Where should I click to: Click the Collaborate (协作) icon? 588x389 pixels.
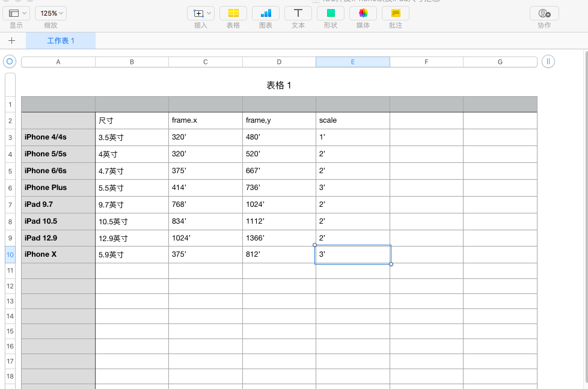click(544, 13)
